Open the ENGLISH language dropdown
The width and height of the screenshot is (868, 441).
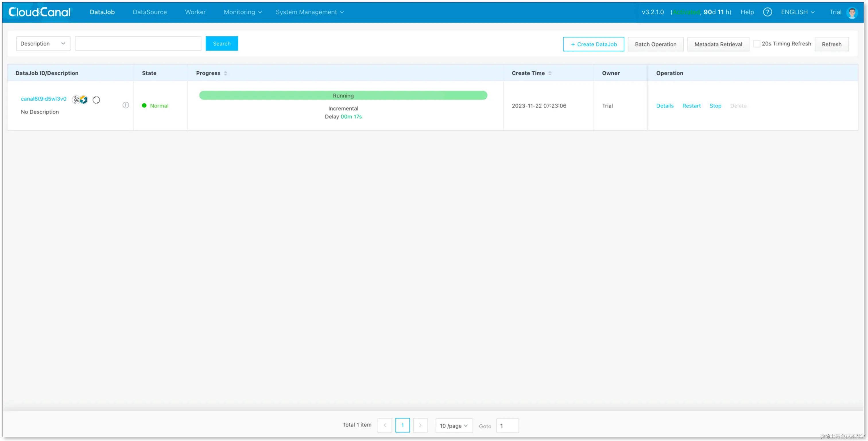(x=798, y=12)
